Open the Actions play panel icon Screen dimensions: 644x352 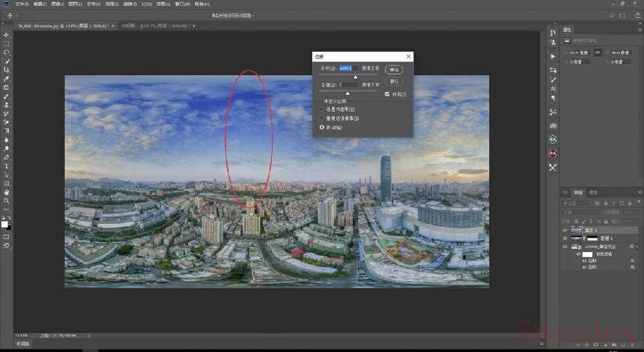[x=553, y=56]
